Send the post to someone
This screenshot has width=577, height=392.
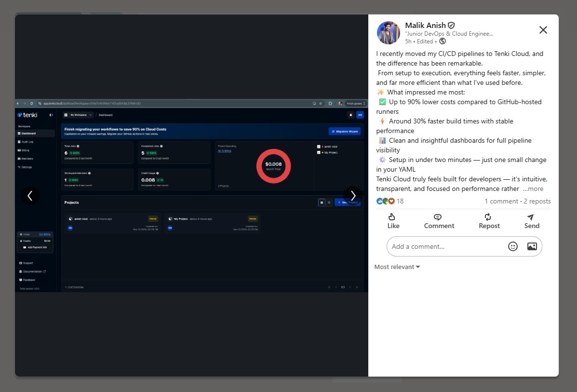click(x=531, y=221)
